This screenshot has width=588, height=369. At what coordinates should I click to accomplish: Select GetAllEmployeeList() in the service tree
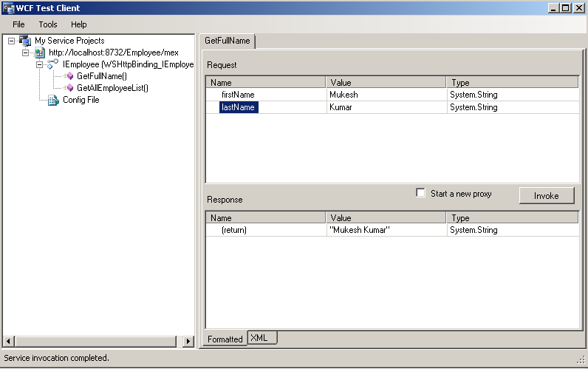[112, 88]
